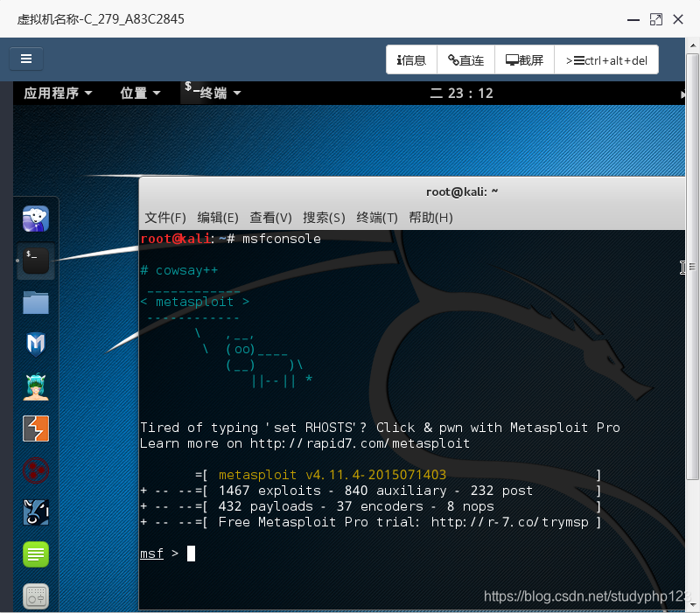700x613 pixels.
Task: Open the tweak tool icon in dock
Action: [x=36, y=596]
